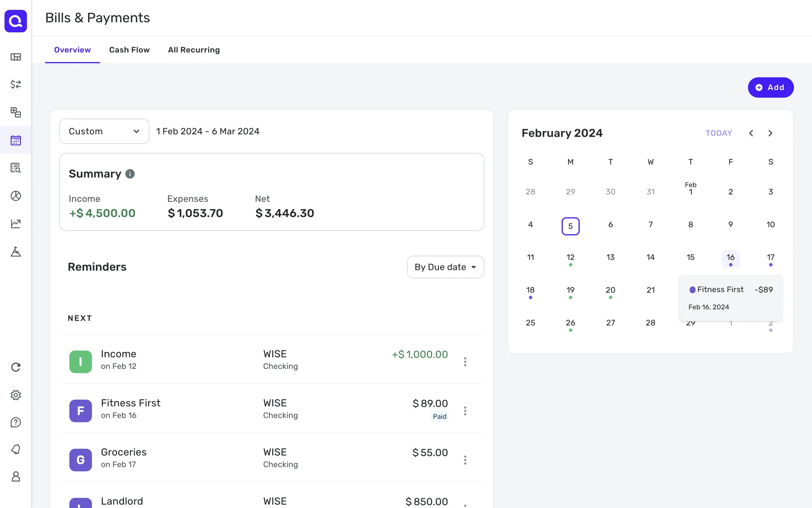Open Fitness First three-dot options menu
Image resolution: width=812 pixels, height=508 pixels.
pos(465,411)
